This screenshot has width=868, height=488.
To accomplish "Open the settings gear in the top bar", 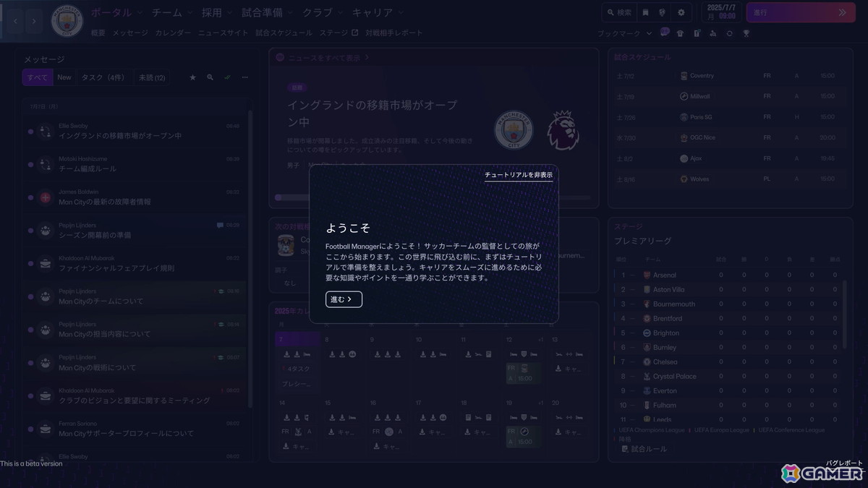I will tap(681, 12).
